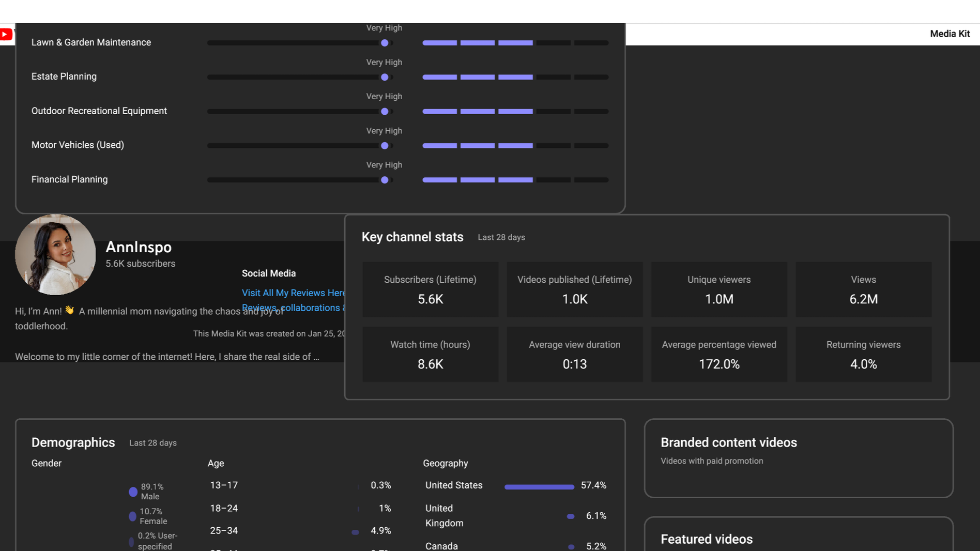980x551 pixels.
Task: Click Media Kit creation date text
Action: (x=269, y=334)
